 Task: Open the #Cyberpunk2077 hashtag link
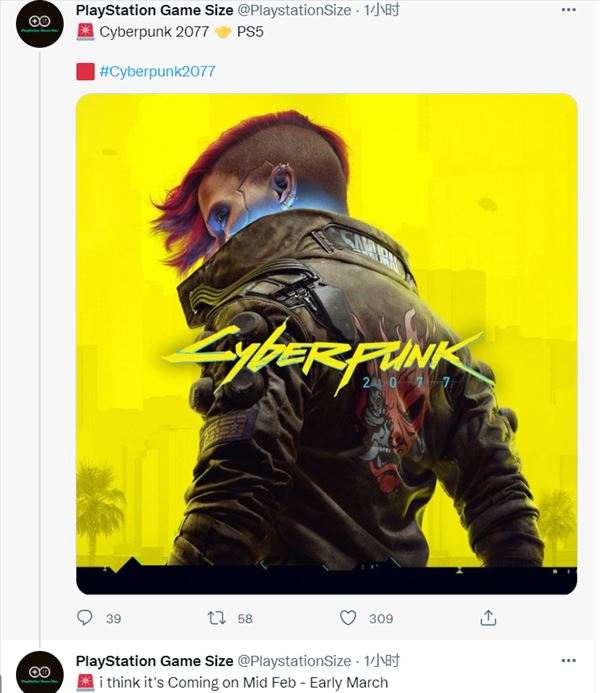[x=157, y=71]
